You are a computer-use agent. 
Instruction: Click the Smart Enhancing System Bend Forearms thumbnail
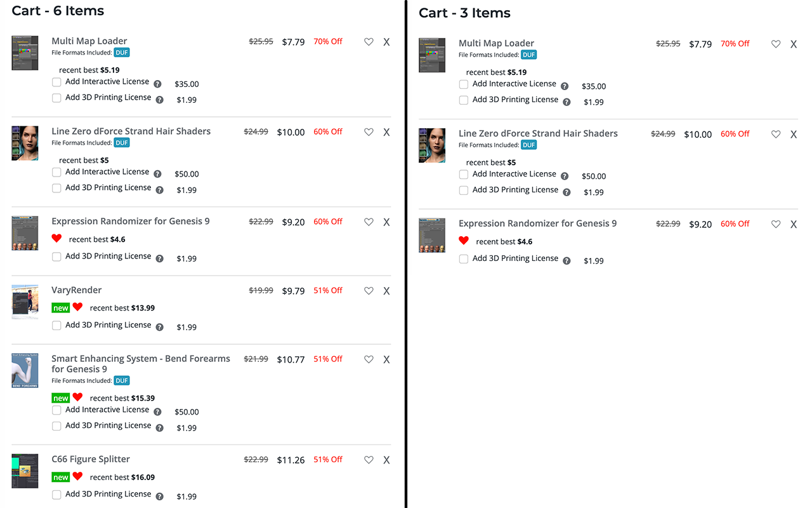click(x=25, y=370)
